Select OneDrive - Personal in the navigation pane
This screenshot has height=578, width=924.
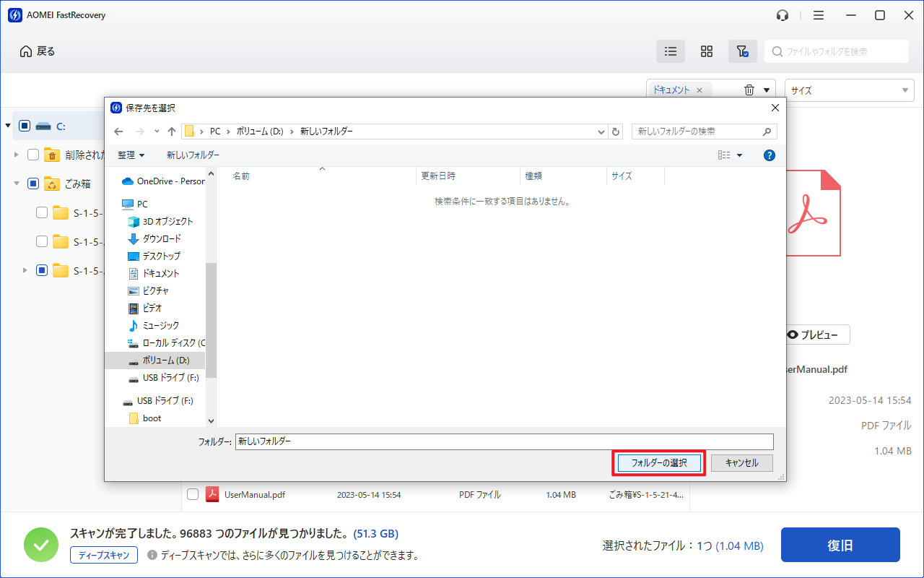[x=164, y=181]
